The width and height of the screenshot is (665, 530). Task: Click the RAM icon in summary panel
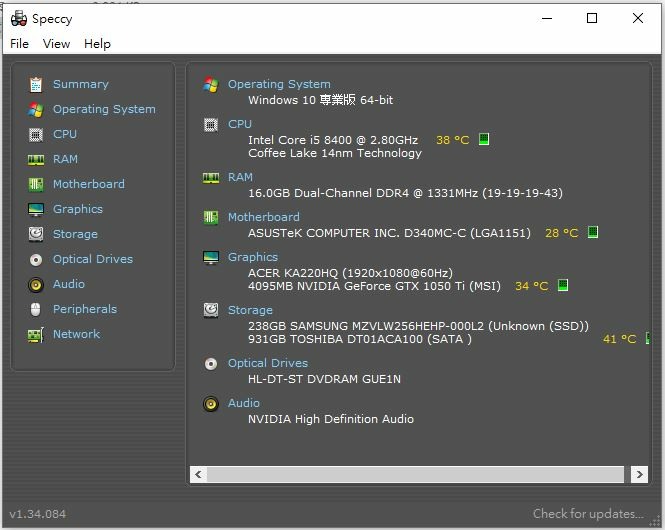coord(211,177)
